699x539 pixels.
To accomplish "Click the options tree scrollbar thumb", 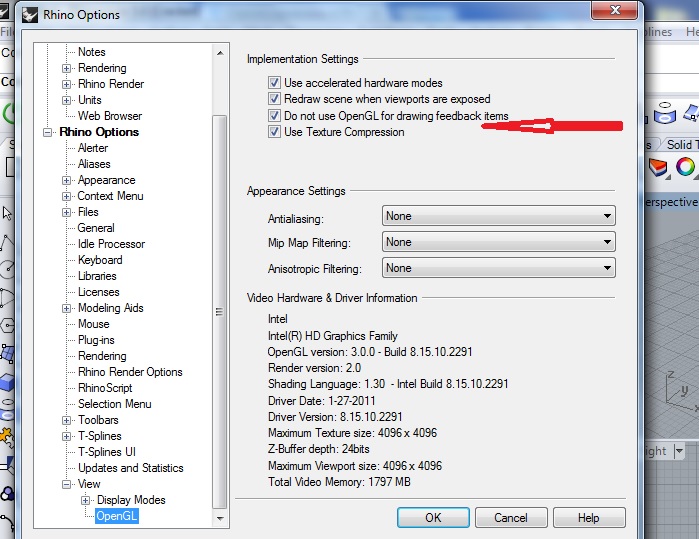I will (219, 312).
